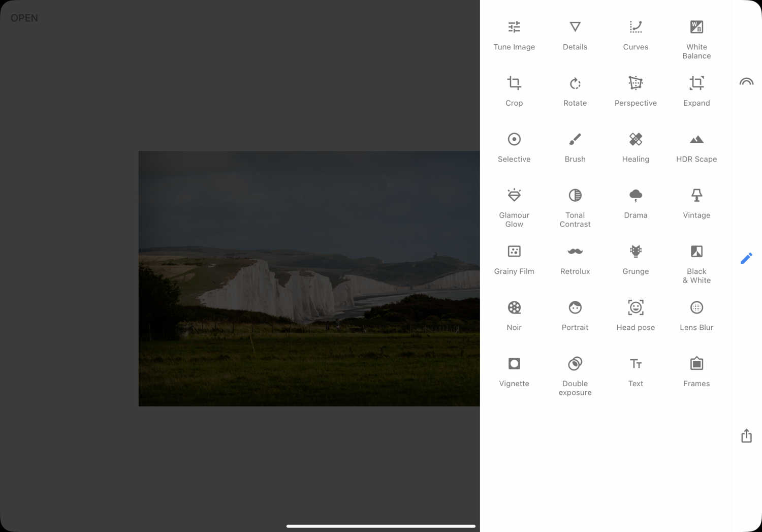Open the Drama filter
This screenshot has height=532, width=762.
(x=636, y=203)
